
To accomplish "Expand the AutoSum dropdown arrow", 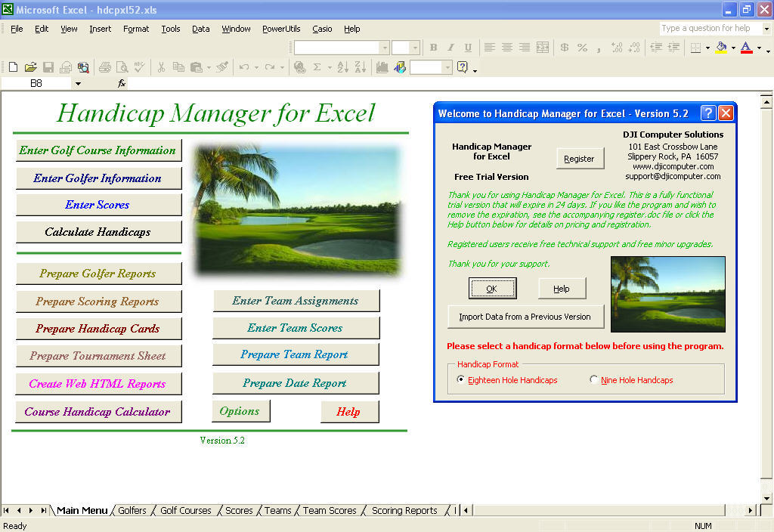I will [x=329, y=67].
